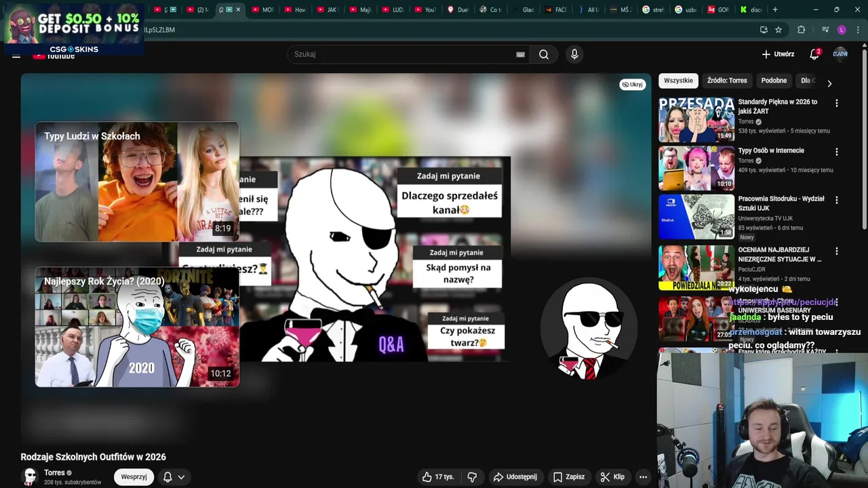The width and height of the screenshot is (868, 488).
Task: Open options for Typy Osób w Internecie video
Action: pos(836,152)
